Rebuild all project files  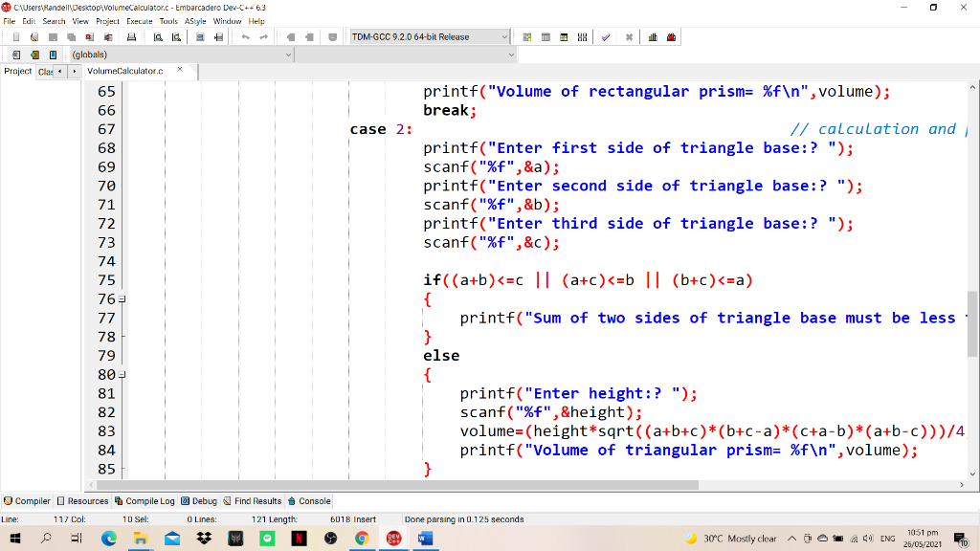(583, 36)
